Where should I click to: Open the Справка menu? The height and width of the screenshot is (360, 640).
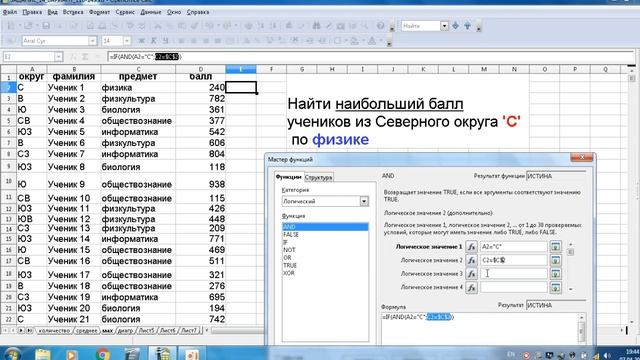pos(198,12)
